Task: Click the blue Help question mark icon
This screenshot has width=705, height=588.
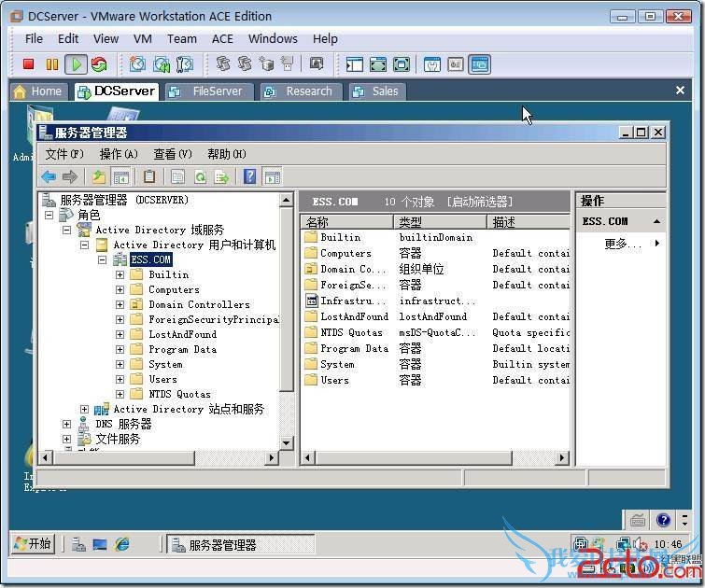Action: 250,176
